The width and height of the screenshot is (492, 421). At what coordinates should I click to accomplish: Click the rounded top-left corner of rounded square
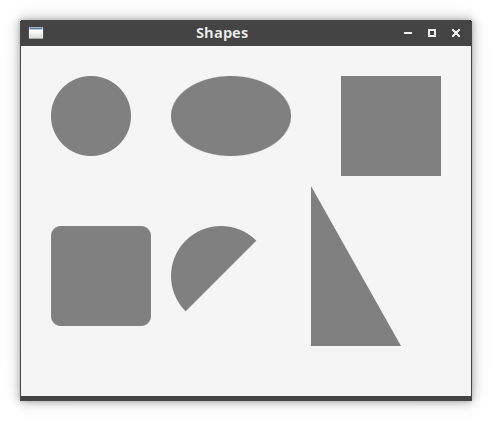[55, 230]
